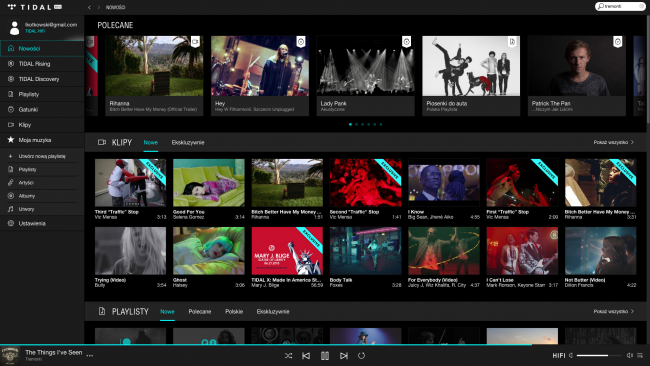
Task: Open more options for current track
Action: [x=90, y=356]
